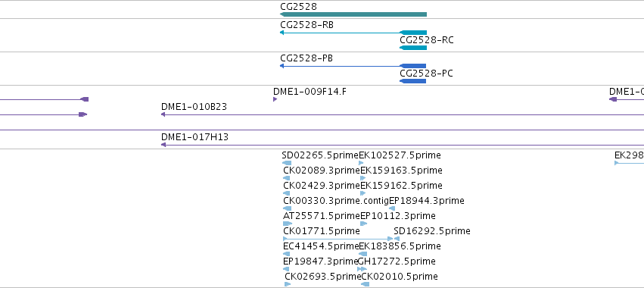The height and width of the screenshot is (288, 644).
Task: Click the SD02265.5prime EST glyph
Action: pos(287,163)
